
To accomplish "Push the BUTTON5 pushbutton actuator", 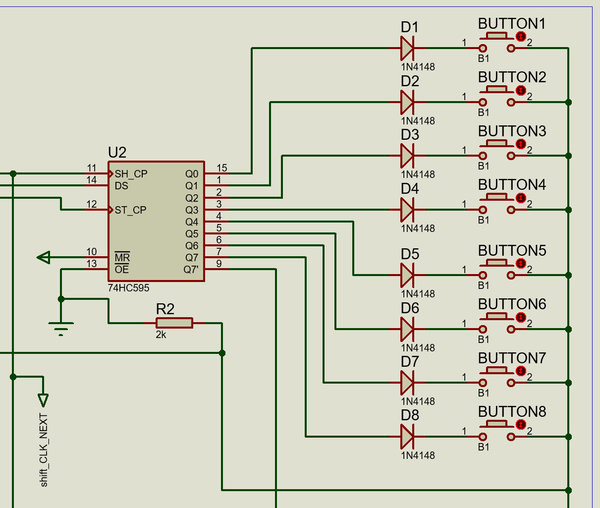I will coord(497,263).
